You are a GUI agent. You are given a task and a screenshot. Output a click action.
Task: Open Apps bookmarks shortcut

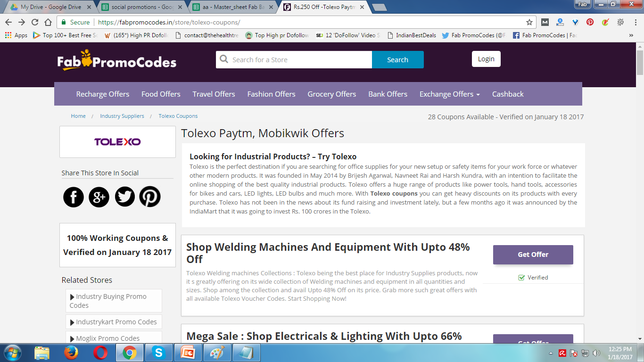pos(16,35)
